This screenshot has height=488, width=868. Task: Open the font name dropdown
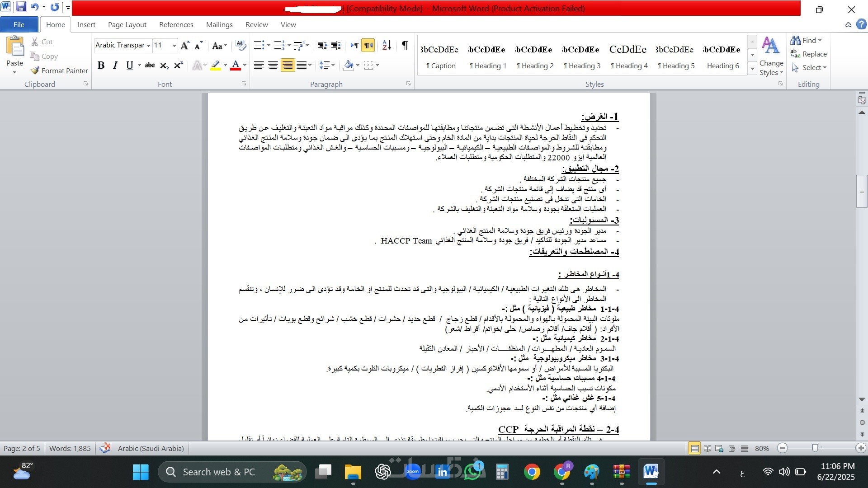148,46
